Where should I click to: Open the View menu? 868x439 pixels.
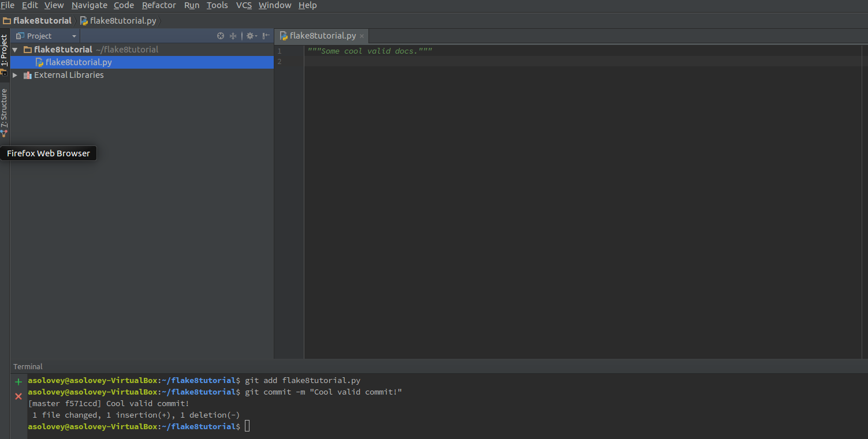coord(54,5)
